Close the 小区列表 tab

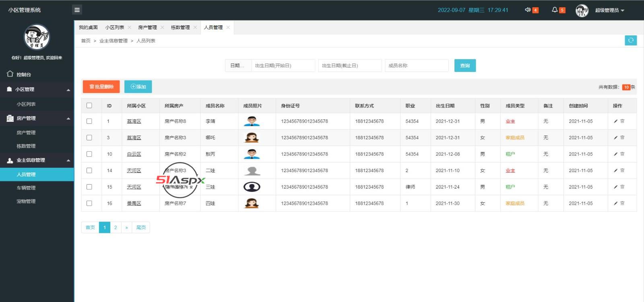(129, 27)
